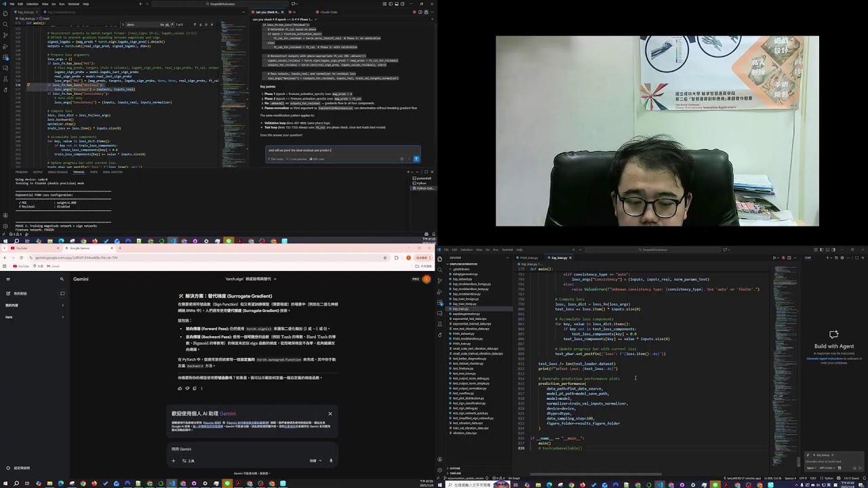The image size is (868, 488).
Task: Add attachment with Gemini plus icon
Action: (174, 460)
